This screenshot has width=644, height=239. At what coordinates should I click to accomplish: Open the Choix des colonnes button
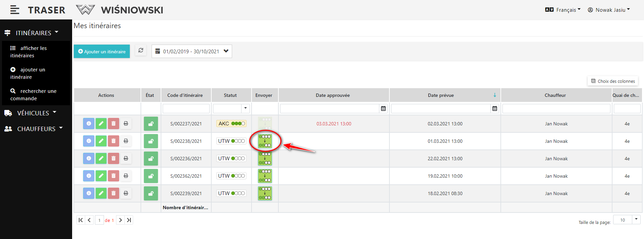pyautogui.click(x=613, y=81)
